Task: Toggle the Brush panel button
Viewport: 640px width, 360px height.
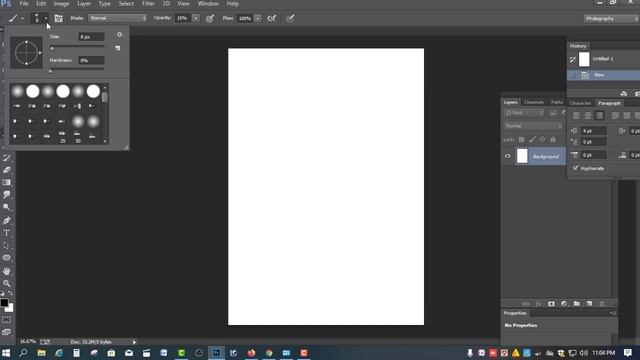Action: point(58,18)
